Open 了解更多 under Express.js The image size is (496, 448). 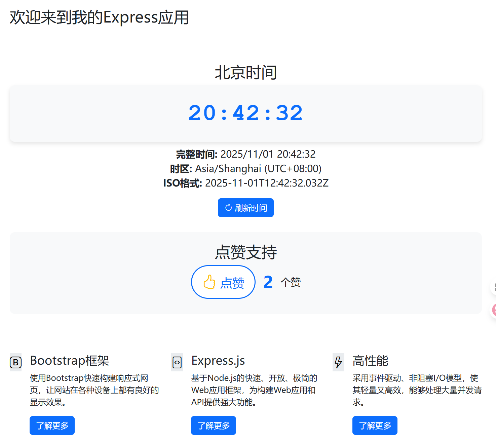214,425
